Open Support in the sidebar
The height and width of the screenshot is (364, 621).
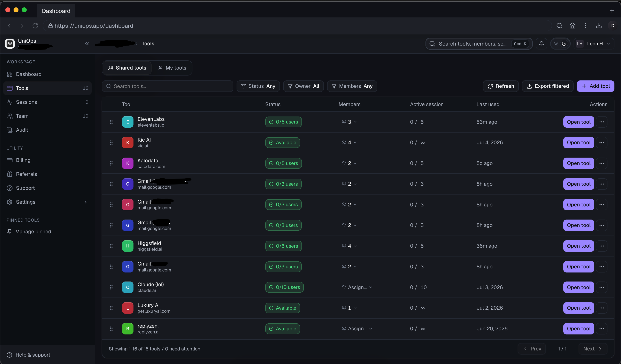click(x=47, y=188)
